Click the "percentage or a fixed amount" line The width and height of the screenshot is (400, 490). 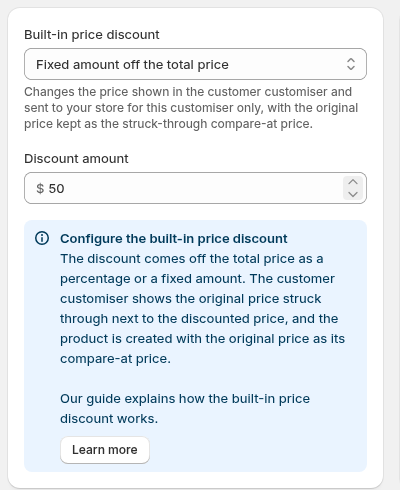[x=197, y=279]
